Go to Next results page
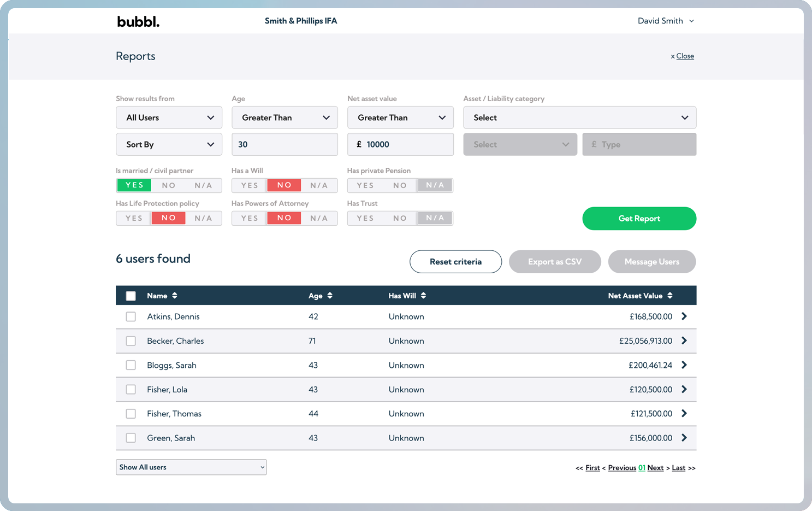 (x=655, y=468)
